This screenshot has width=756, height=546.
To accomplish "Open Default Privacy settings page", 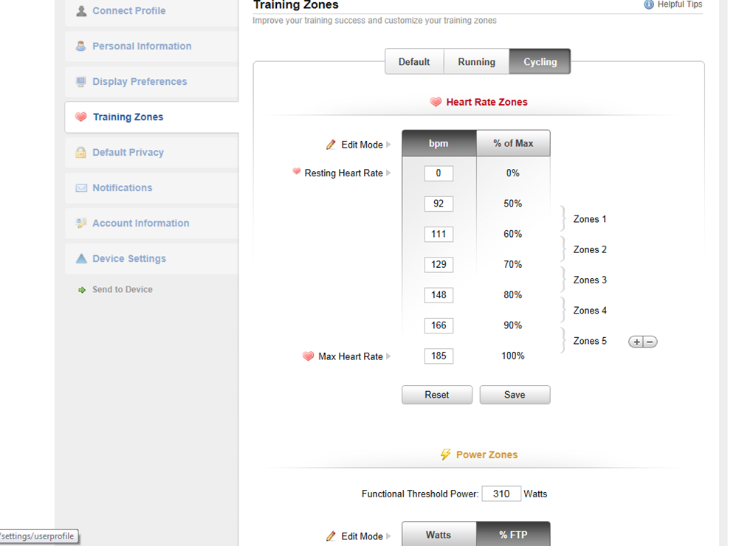I will click(151, 152).
